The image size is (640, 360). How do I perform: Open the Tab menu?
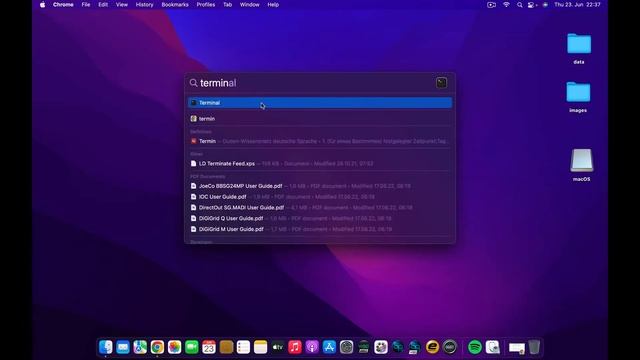[227, 5]
